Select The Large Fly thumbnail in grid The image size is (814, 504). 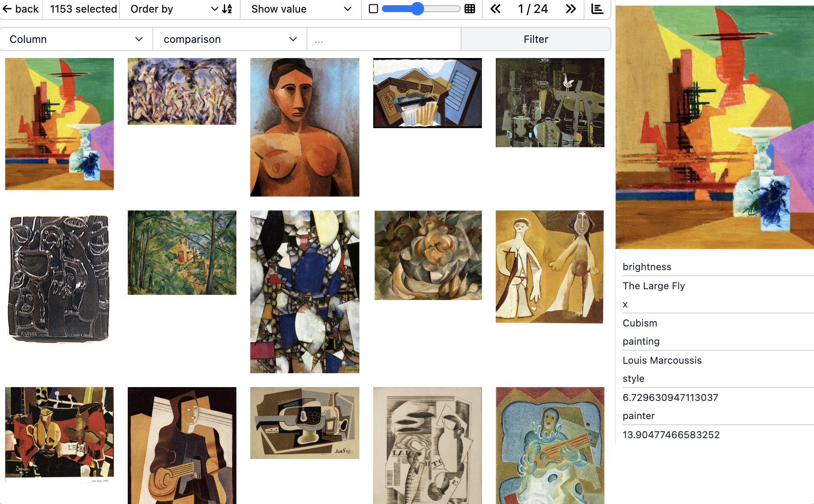[59, 124]
